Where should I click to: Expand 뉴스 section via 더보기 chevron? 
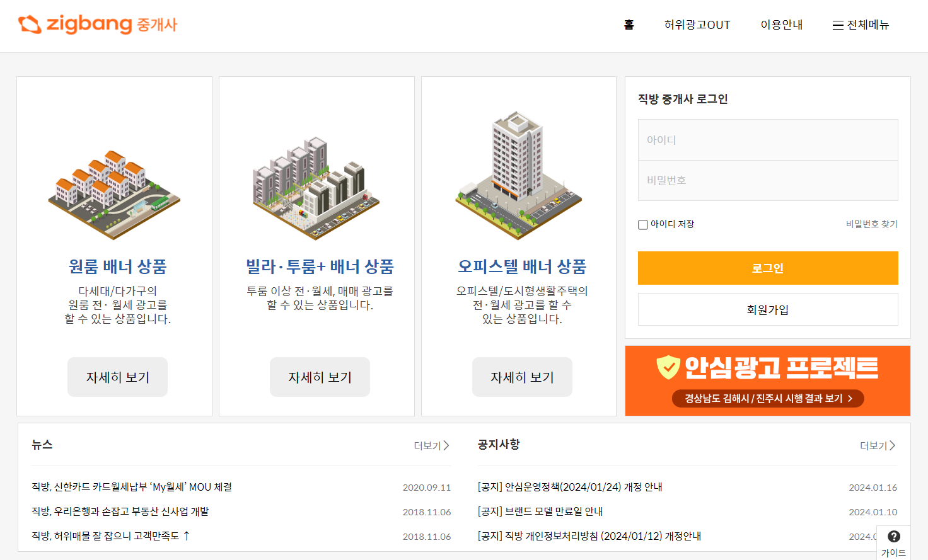pos(446,445)
